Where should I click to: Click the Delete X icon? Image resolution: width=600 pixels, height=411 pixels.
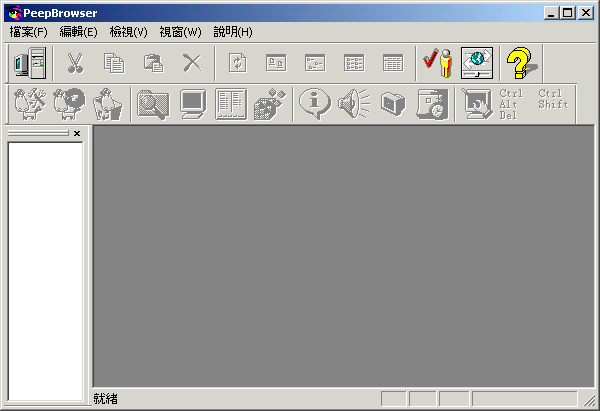coord(192,63)
